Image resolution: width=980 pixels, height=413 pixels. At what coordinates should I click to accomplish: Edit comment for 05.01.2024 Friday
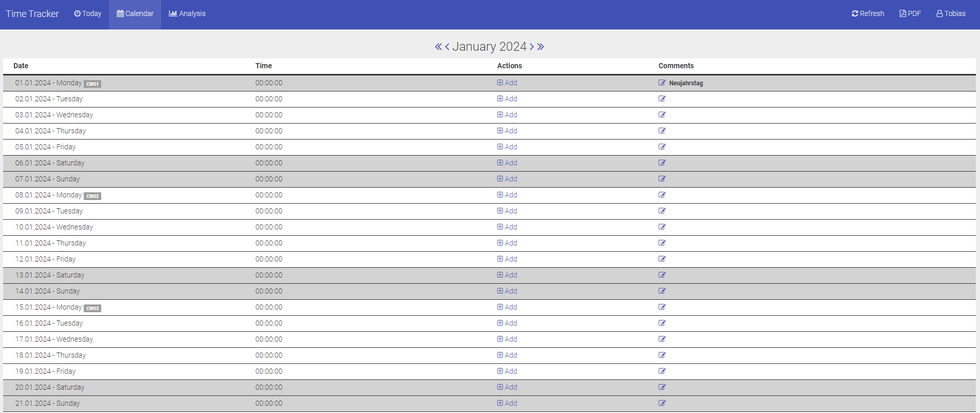(662, 147)
